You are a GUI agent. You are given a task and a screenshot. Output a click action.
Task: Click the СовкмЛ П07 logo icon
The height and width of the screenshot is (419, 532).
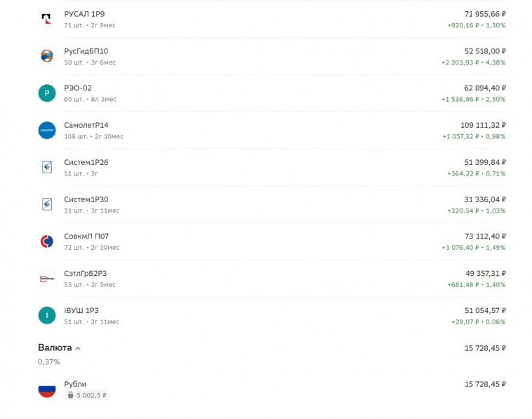pos(46,241)
